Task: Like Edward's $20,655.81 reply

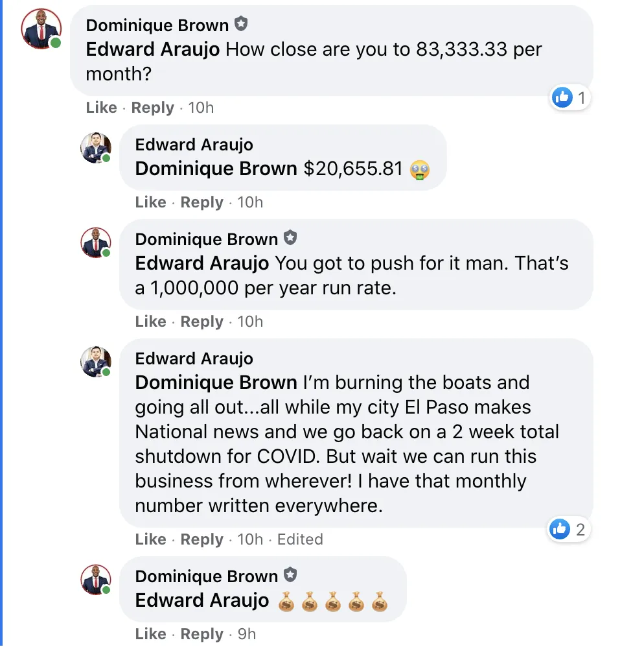Action: pos(150,202)
